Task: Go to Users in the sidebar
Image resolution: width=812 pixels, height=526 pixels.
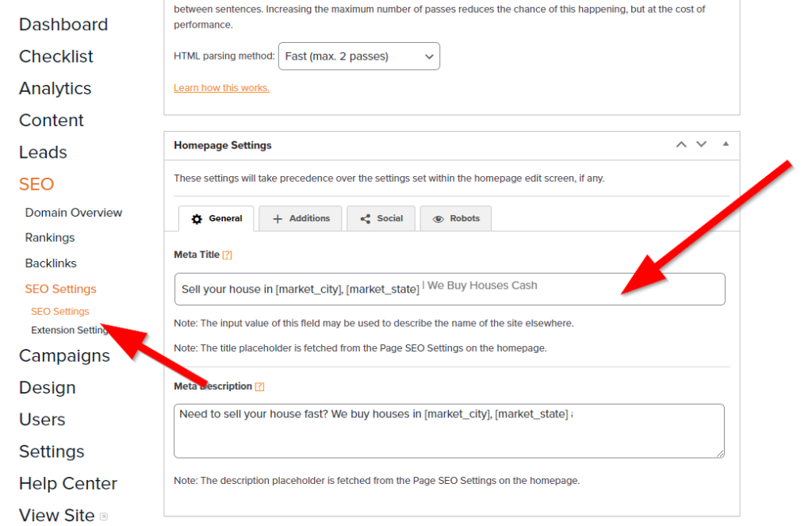Action: pyautogui.click(x=42, y=420)
